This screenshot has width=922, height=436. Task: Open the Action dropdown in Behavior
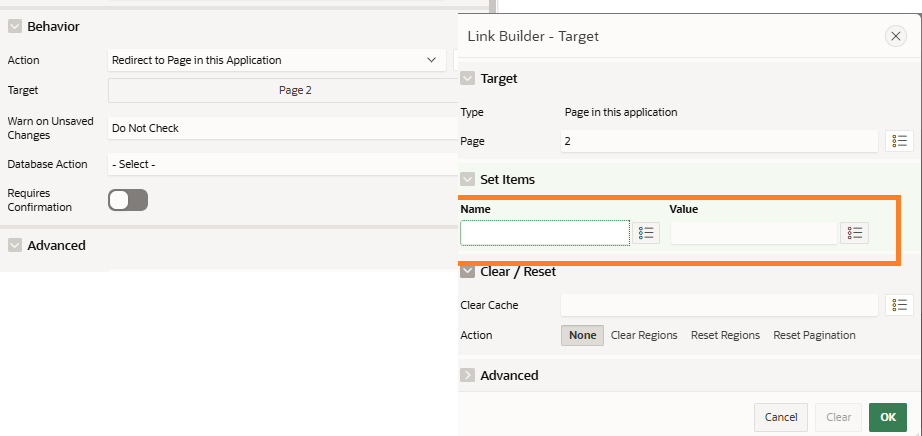click(277, 60)
